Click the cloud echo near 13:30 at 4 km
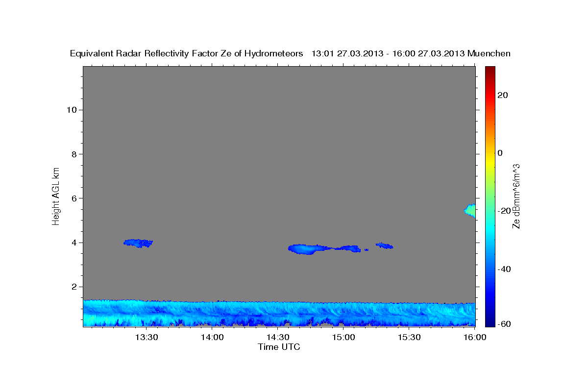588x392 pixels. pos(138,243)
